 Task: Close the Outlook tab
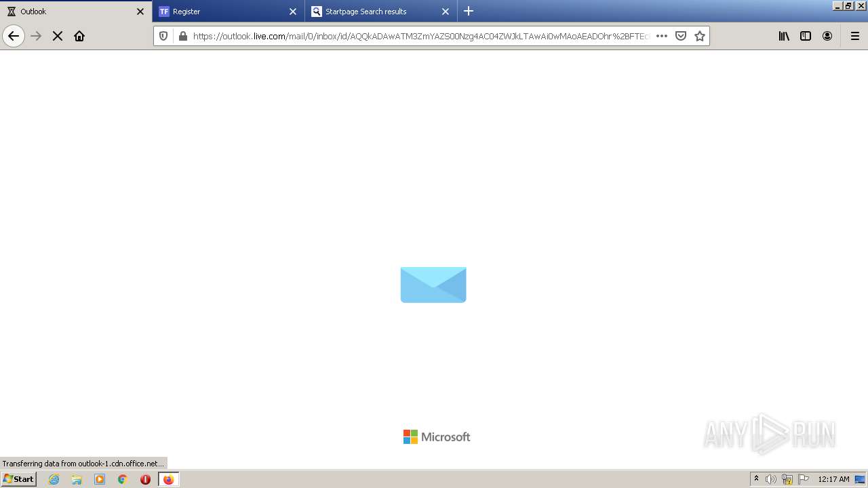pos(140,12)
